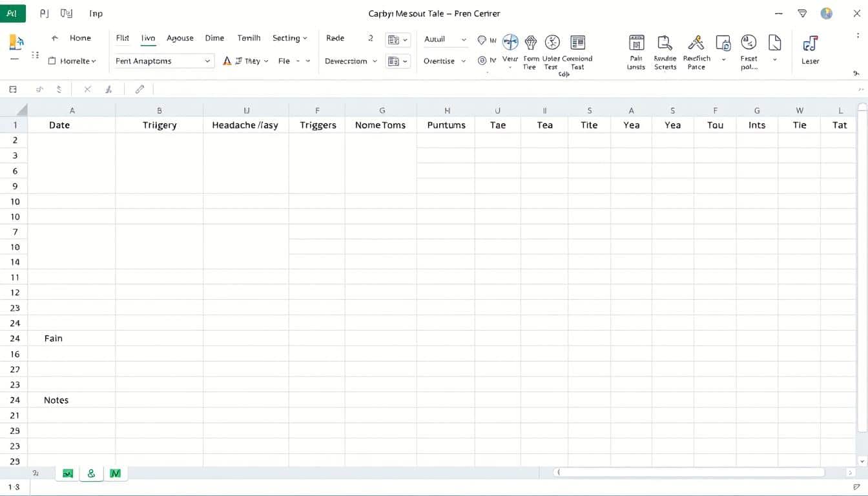
Task: Select the third green sheet tab
Action: point(115,473)
